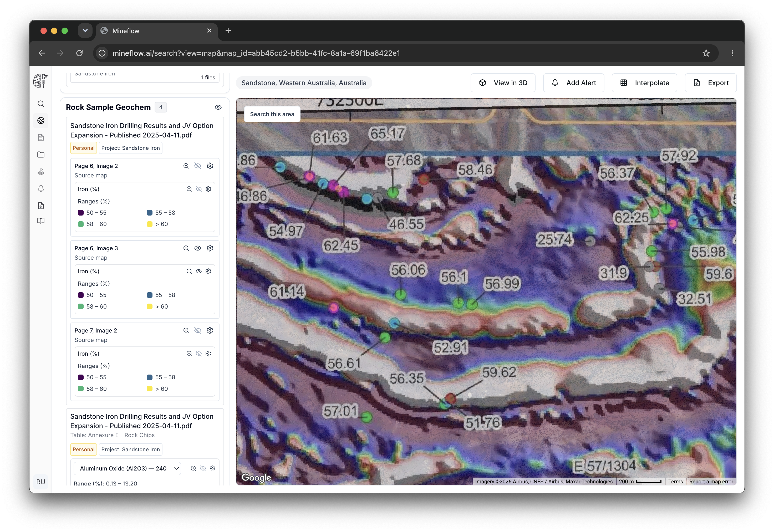The height and width of the screenshot is (532, 774).
Task: Open the file download icon in sidebar
Action: [x=41, y=206]
